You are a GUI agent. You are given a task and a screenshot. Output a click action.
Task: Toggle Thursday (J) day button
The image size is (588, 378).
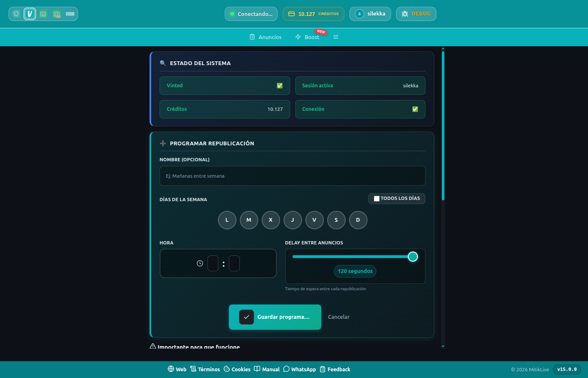(x=293, y=220)
